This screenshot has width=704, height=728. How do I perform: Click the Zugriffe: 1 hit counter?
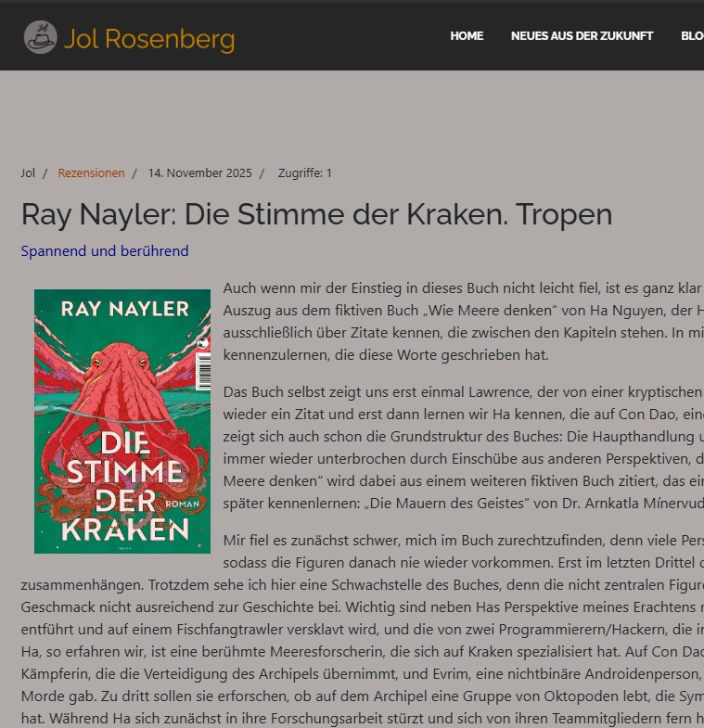[304, 172]
